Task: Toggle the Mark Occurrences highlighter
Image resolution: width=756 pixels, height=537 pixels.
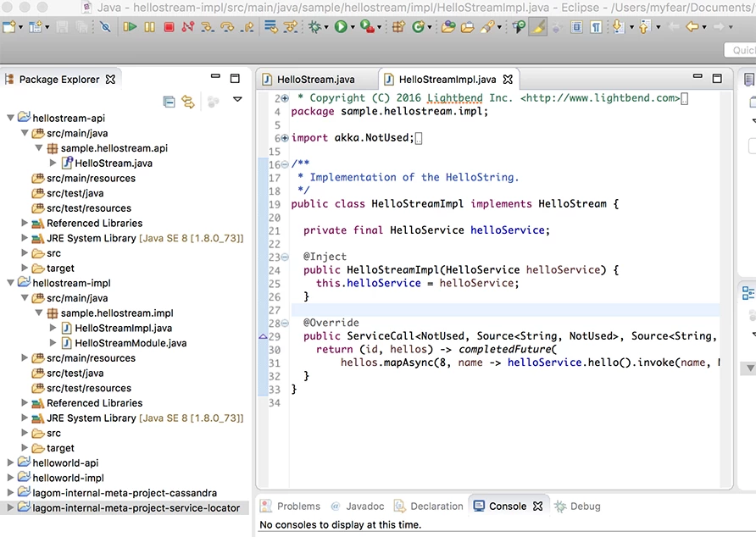Action: [x=537, y=26]
